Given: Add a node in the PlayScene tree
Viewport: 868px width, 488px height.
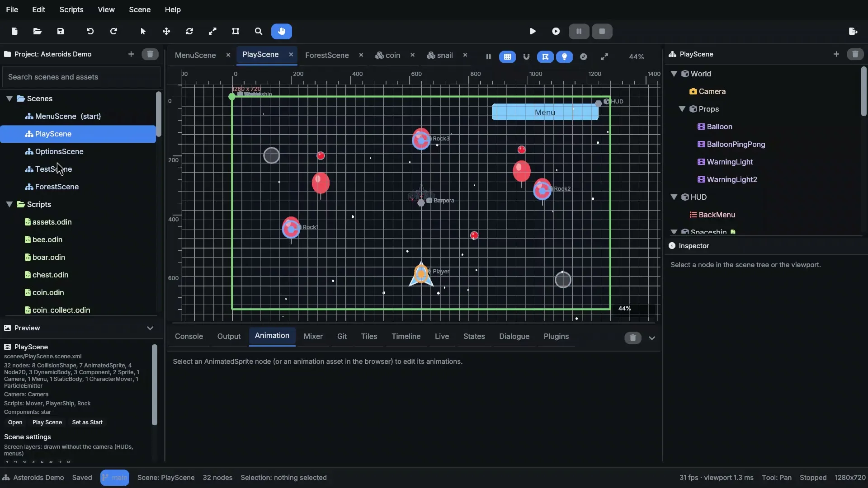Looking at the screenshot, I should pos(836,54).
